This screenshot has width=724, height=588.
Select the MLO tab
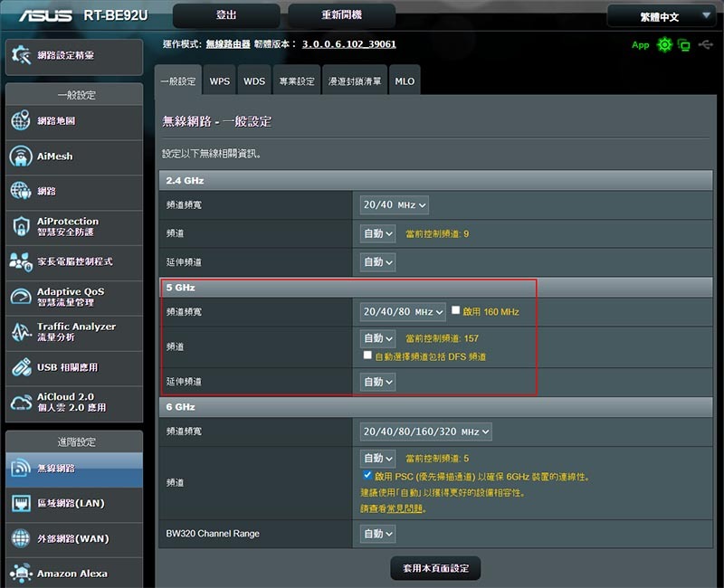pos(405,81)
